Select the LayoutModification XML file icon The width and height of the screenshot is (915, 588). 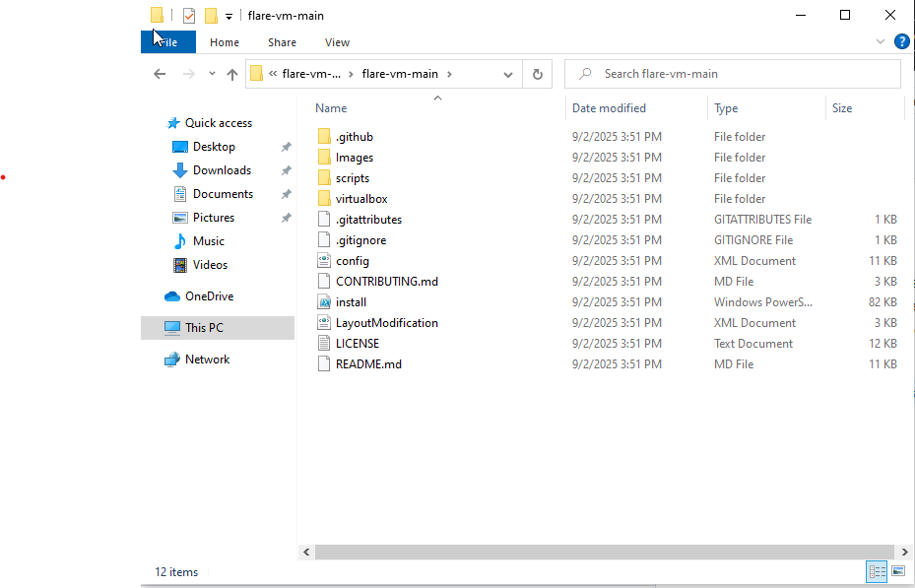324,323
